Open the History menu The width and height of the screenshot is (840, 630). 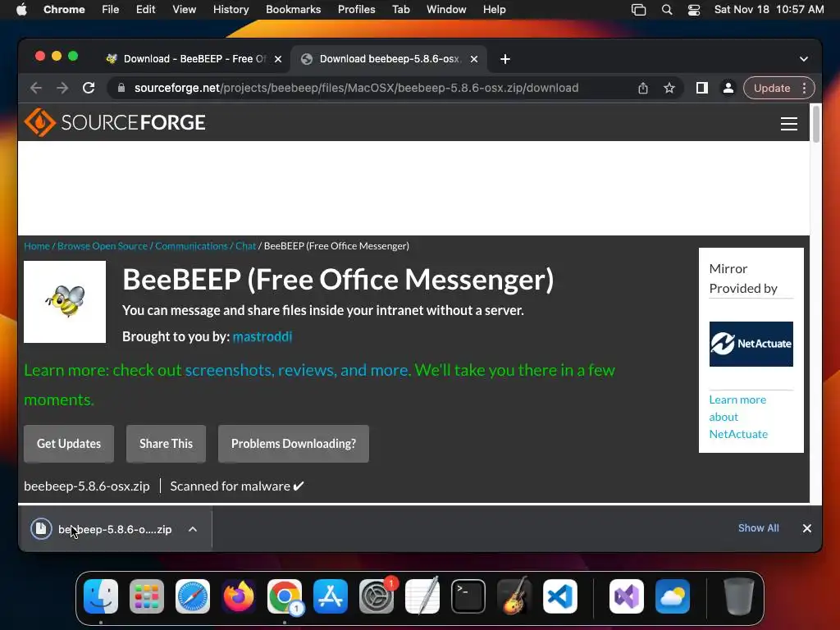point(231,10)
